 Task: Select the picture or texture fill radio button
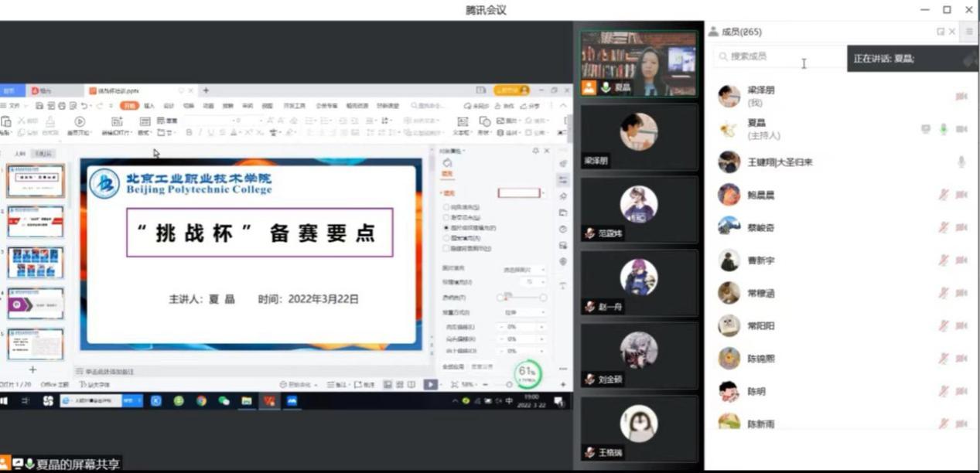point(446,228)
